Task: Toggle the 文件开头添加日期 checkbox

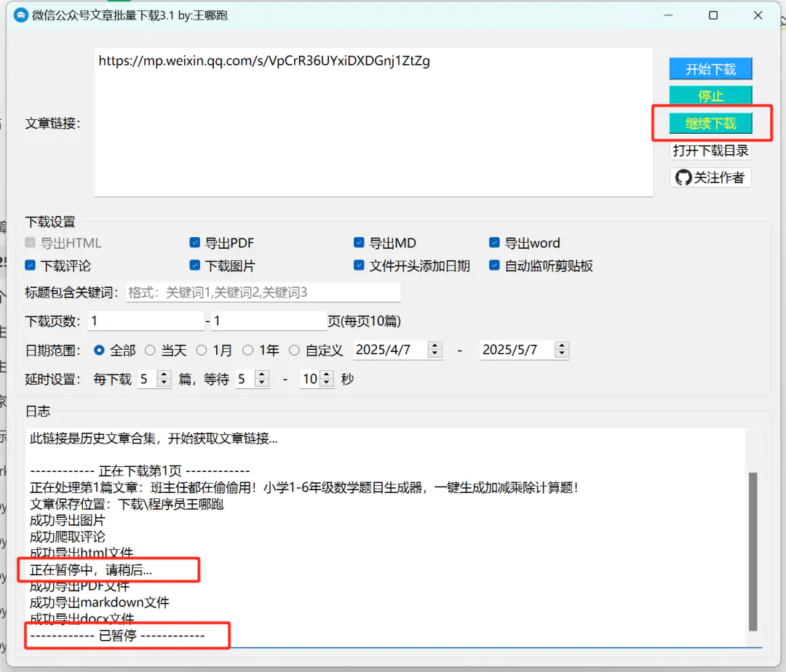Action: [x=359, y=265]
